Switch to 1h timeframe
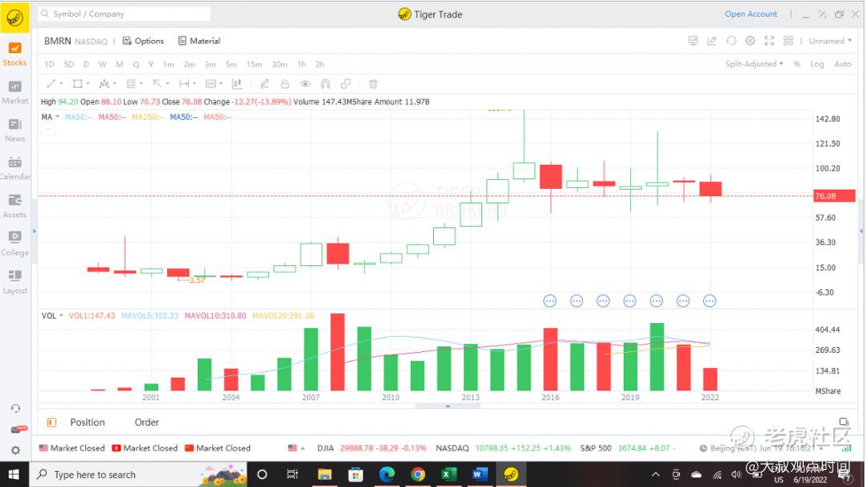The height and width of the screenshot is (487, 868). (301, 64)
